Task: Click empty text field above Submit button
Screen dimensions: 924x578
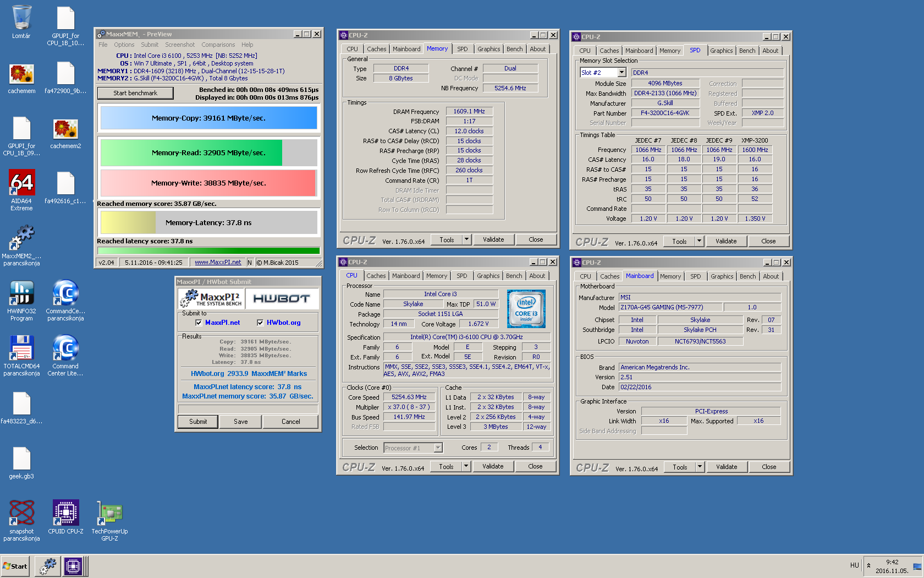Action: coord(248,409)
